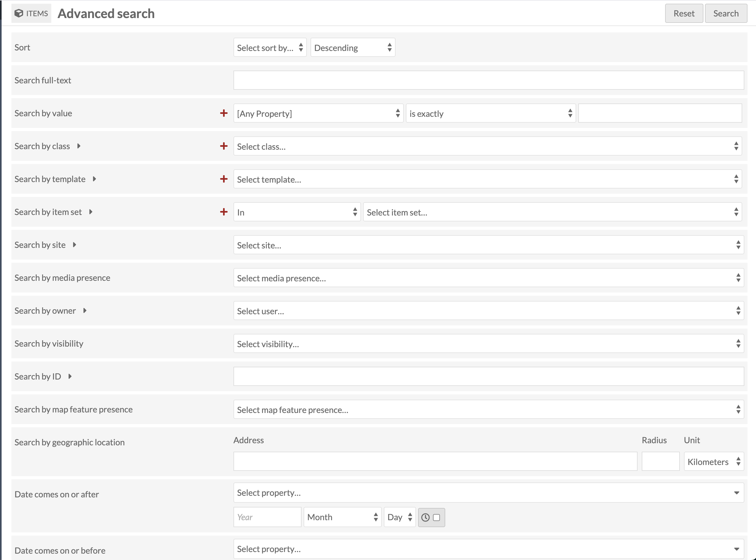
Task: Click the 'Advanced search' heading
Action: (x=106, y=14)
